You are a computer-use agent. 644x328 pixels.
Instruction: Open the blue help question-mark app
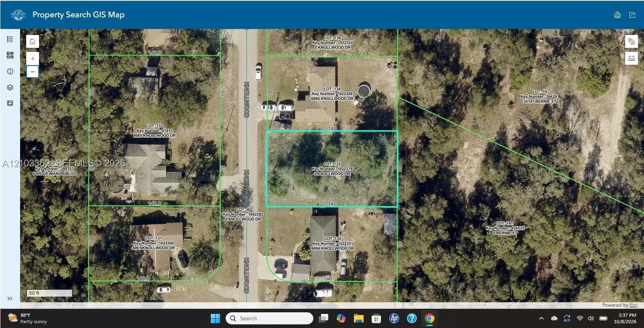(x=412, y=318)
